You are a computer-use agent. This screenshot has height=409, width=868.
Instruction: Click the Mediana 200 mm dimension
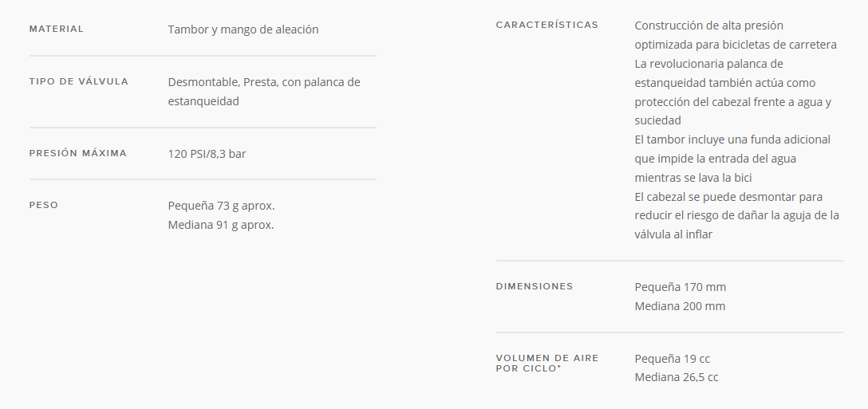(x=680, y=306)
